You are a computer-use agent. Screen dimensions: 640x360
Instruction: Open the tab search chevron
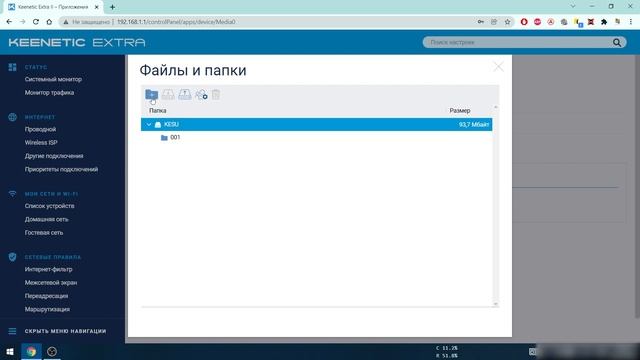click(x=573, y=7)
